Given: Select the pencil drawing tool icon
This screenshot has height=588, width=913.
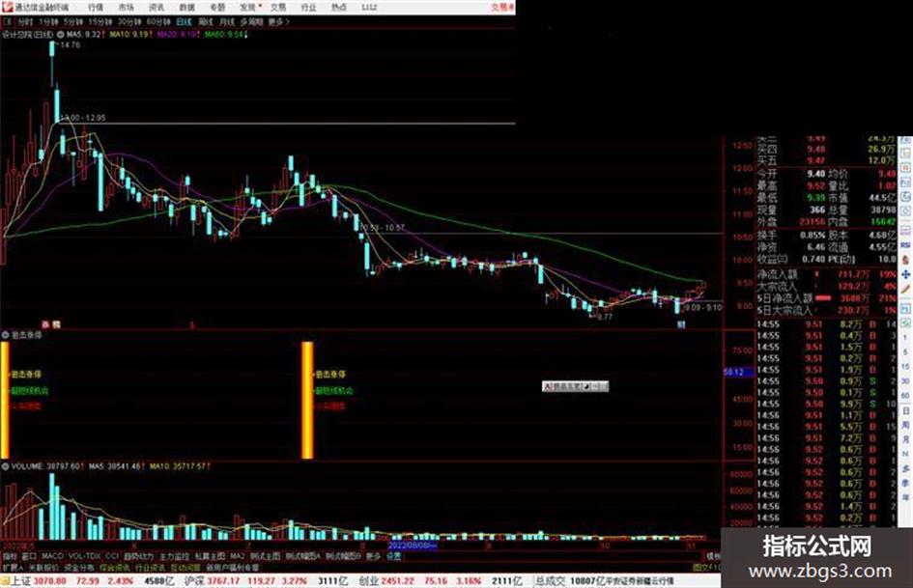Looking at the screenshot, I should (x=905, y=289).
